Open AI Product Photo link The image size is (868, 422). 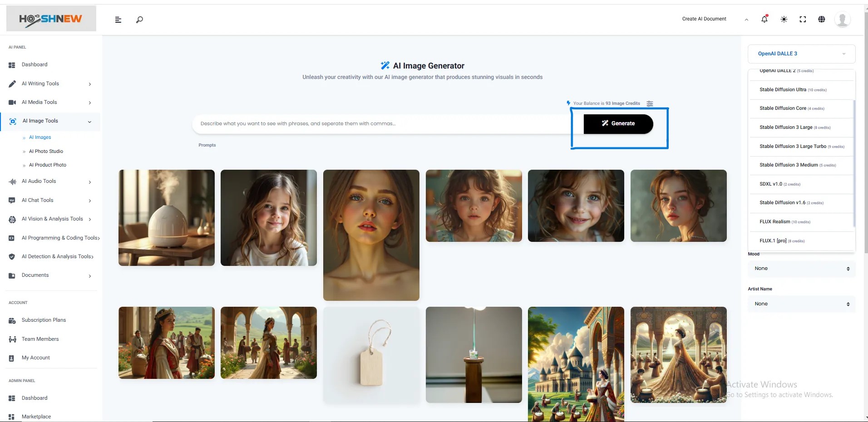click(x=48, y=165)
